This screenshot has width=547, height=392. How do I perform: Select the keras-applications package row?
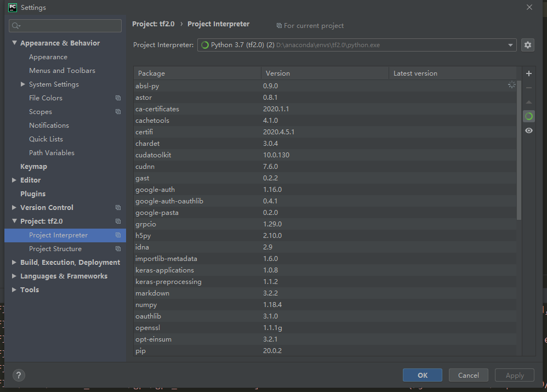(325, 270)
